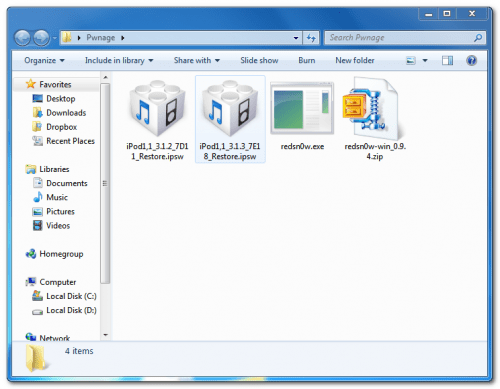Click the Slide show button
Image resolution: width=500 pixels, height=389 pixels.
point(259,60)
